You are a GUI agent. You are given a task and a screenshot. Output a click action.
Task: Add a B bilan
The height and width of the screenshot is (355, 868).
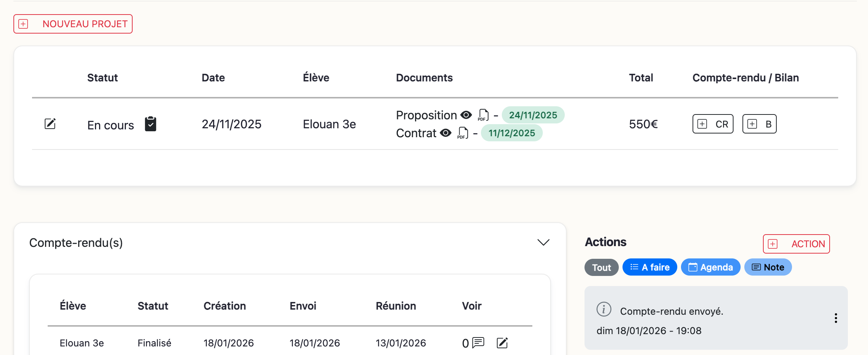click(759, 124)
